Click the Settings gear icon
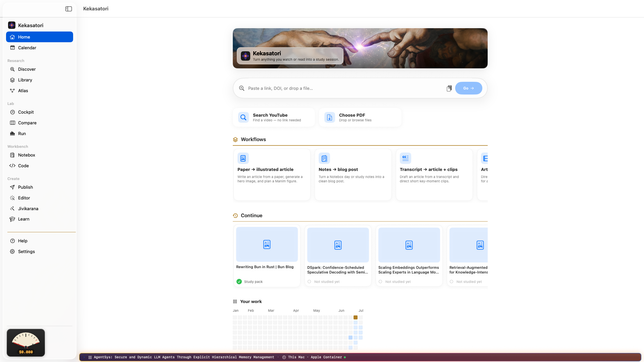 coord(12,251)
